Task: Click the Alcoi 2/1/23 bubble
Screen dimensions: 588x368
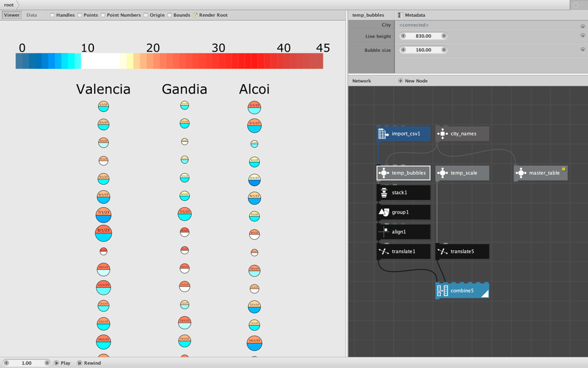Action: 254,126
